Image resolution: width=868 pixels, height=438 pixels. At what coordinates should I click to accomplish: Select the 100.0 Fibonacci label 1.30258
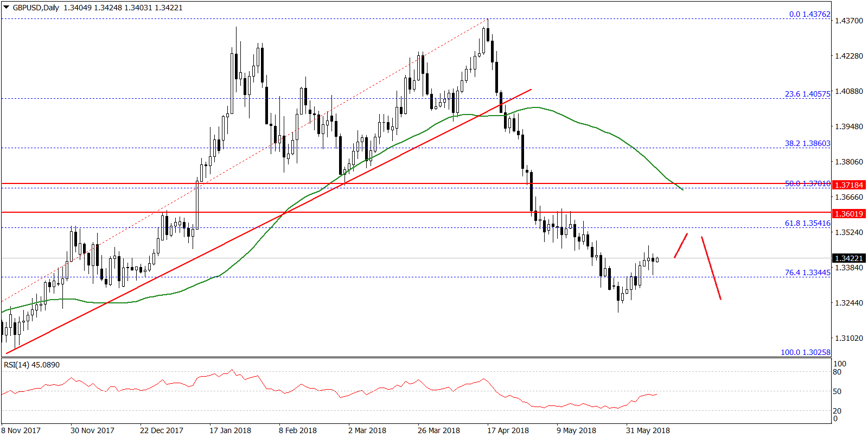pos(805,352)
